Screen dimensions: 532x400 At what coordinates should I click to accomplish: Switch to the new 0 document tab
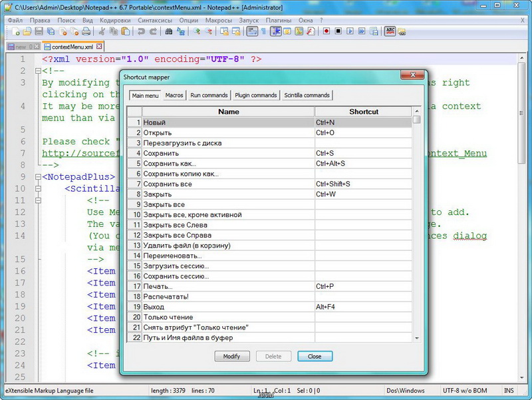click(x=23, y=47)
